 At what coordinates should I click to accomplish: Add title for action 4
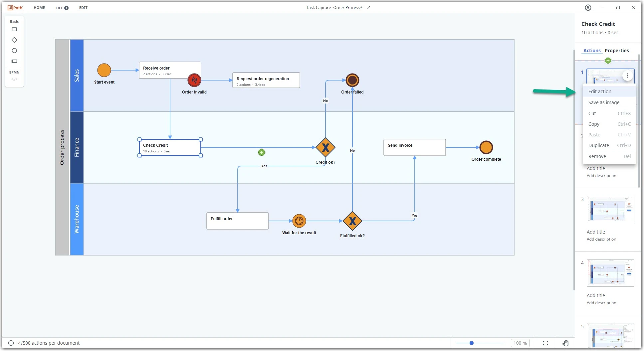tap(596, 295)
